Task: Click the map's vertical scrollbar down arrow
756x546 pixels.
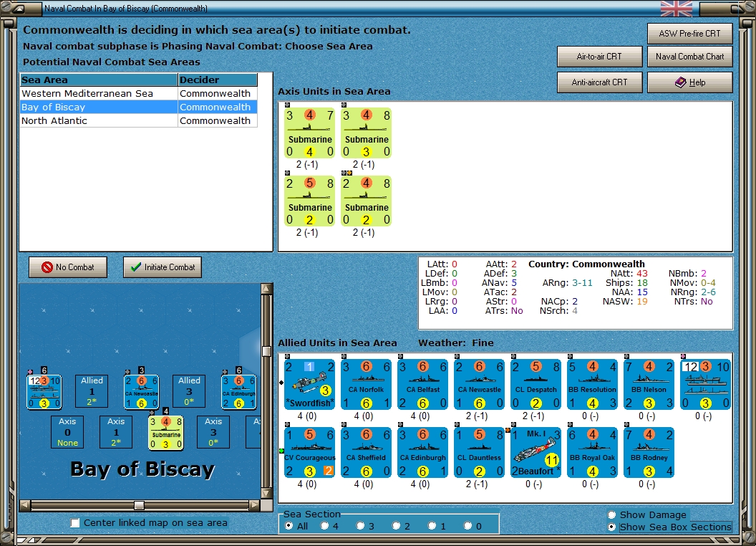Action: coord(266,494)
